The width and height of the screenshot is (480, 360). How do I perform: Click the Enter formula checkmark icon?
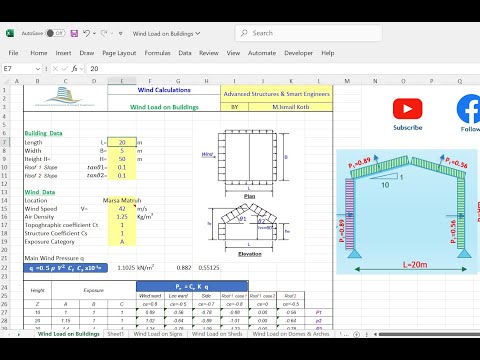coord(65,69)
